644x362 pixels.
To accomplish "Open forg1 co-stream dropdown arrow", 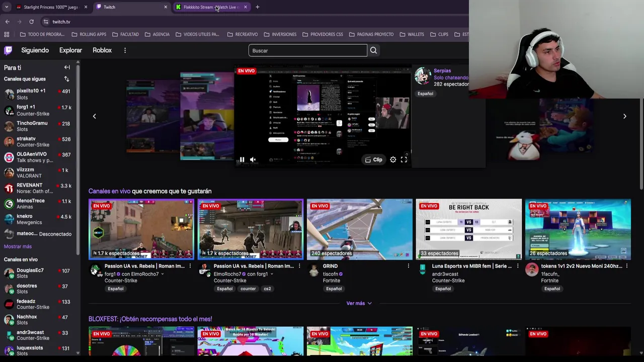I will (162, 274).
